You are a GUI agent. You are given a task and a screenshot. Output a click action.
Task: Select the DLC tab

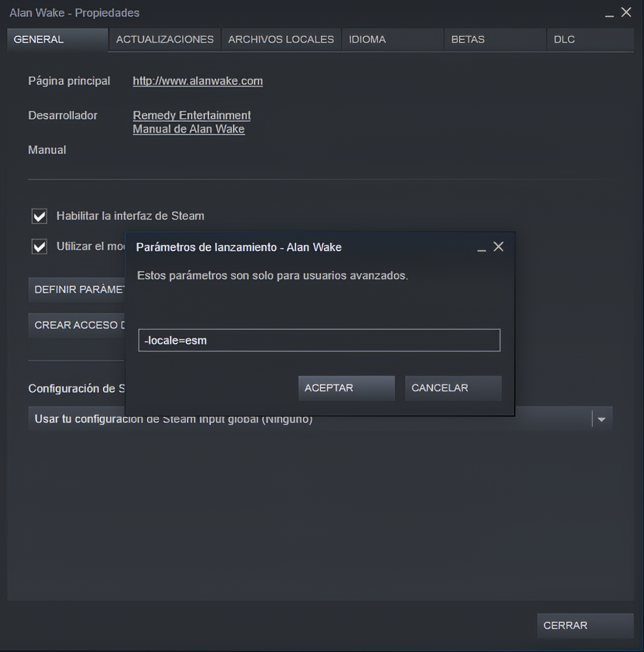[591, 40]
